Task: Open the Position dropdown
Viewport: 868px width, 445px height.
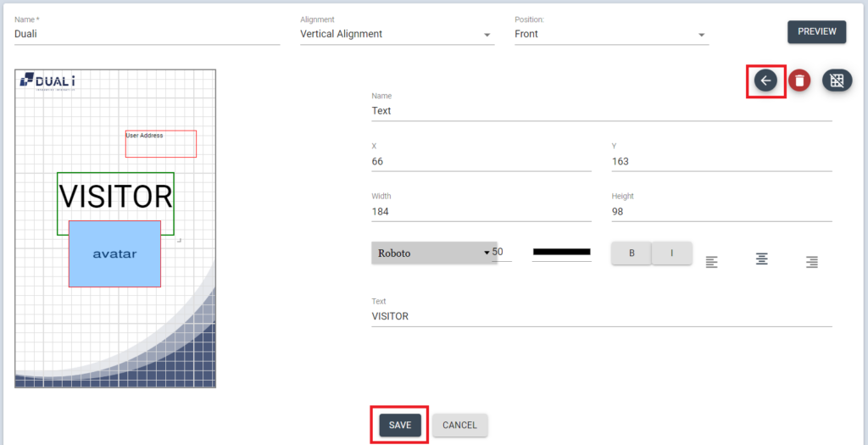Action: coord(610,35)
